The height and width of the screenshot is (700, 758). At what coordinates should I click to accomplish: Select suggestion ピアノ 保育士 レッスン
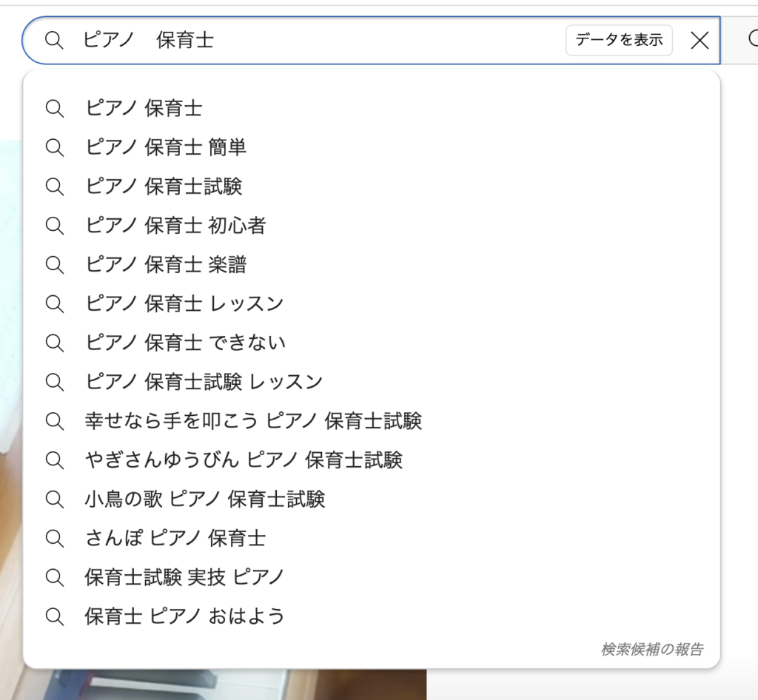(372, 304)
